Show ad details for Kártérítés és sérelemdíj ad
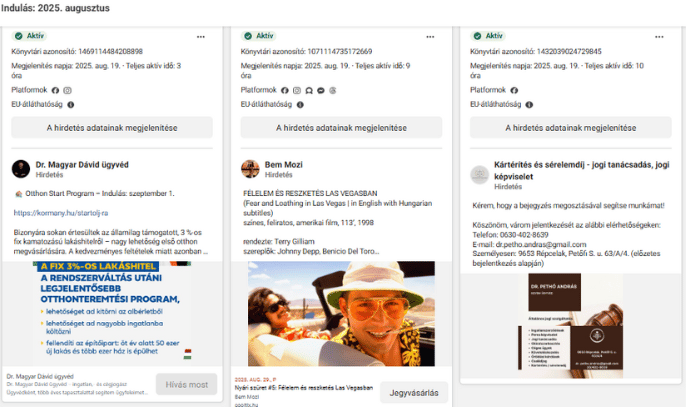Image resolution: width=686 pixels, height=407 pixels. [571, 128]
